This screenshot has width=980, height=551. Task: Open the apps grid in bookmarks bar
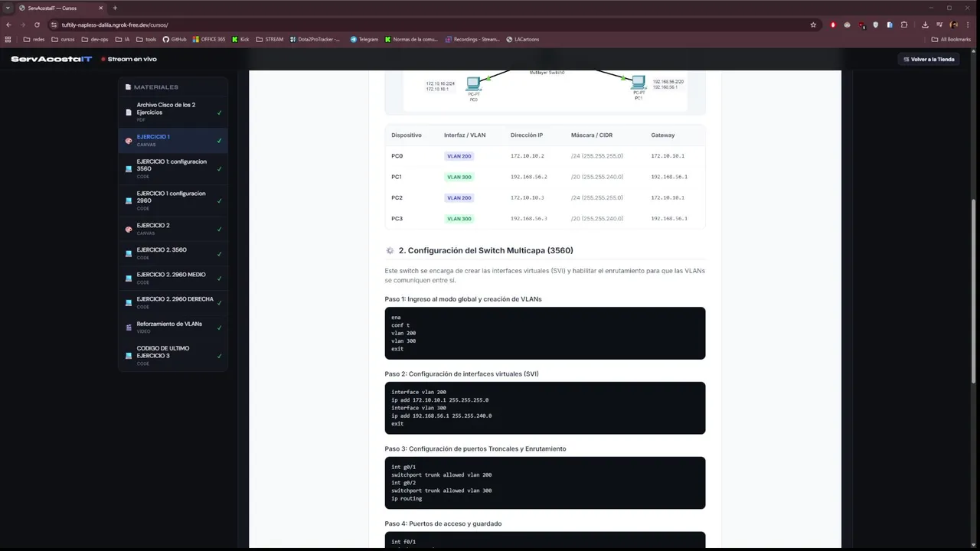[8, 39]
